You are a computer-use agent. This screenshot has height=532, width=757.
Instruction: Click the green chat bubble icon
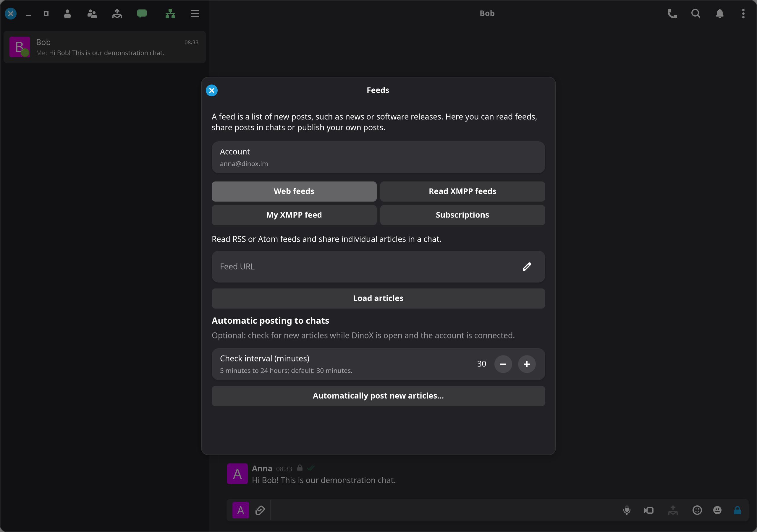coord(142,14)
